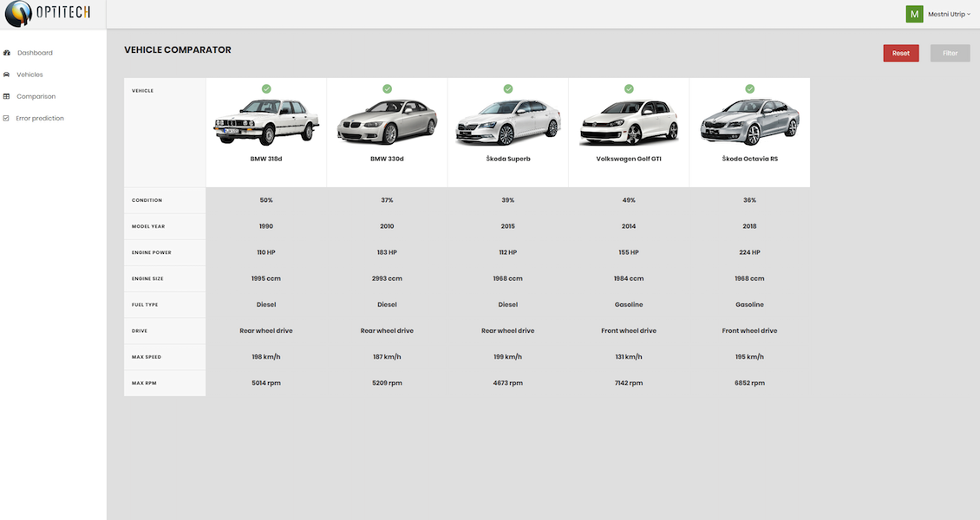Click the Comparison table icon in sidebar
980x520 pixels.
coord(6,97)
